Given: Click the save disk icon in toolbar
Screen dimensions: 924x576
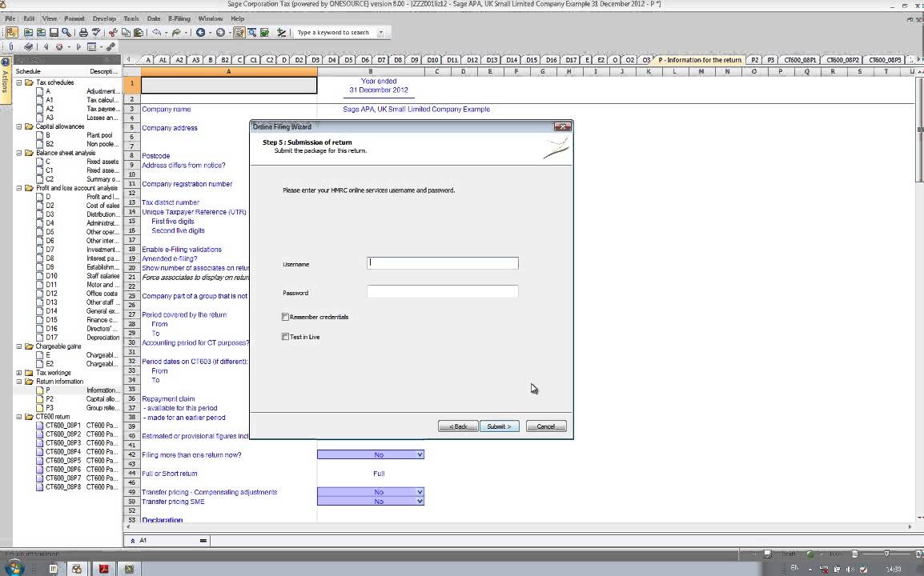Looking at the screenshot, I should 54,32.
